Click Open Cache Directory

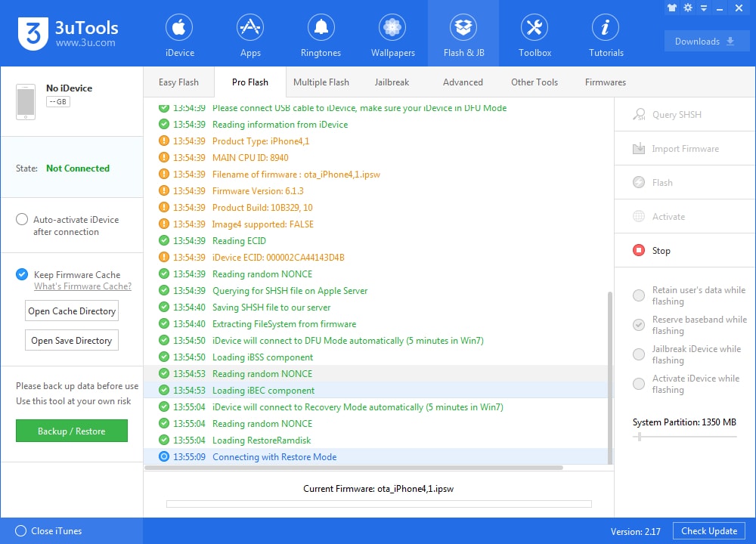click(x=72, y=311)
